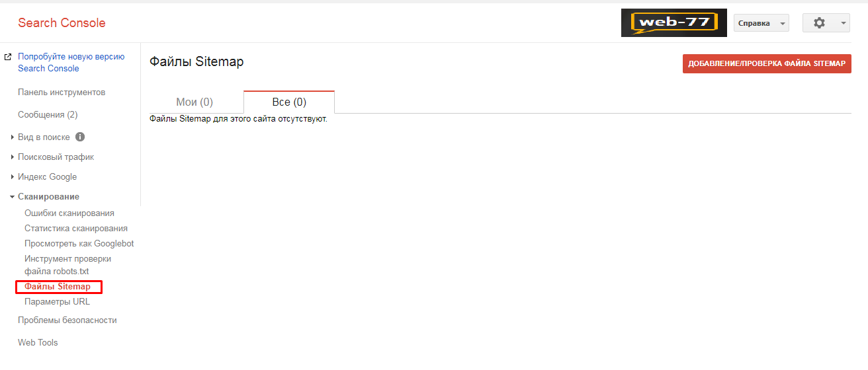Open Параметры URL page
Image resolution: width=868 pixels, height=370 pixels.
pos(57,301)
